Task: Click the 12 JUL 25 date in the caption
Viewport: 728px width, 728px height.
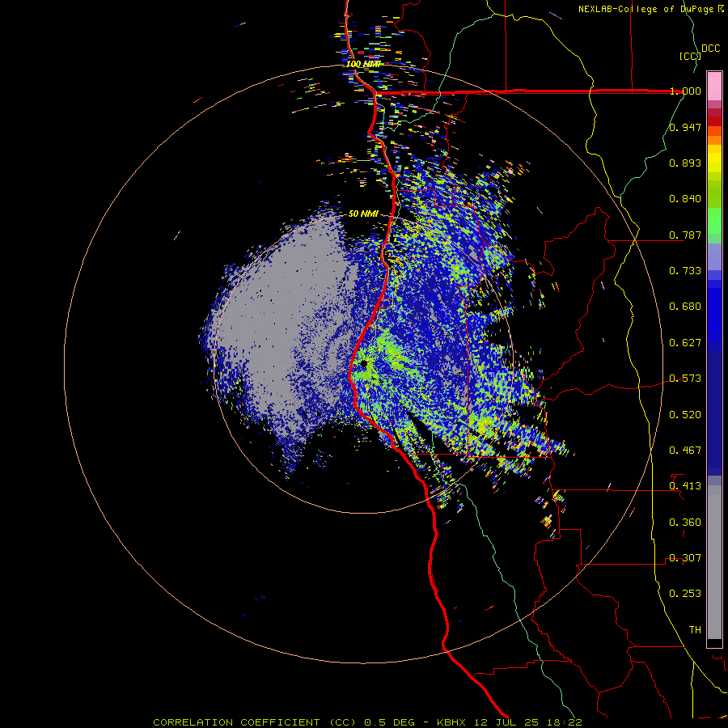Action: tap(506, 722)
